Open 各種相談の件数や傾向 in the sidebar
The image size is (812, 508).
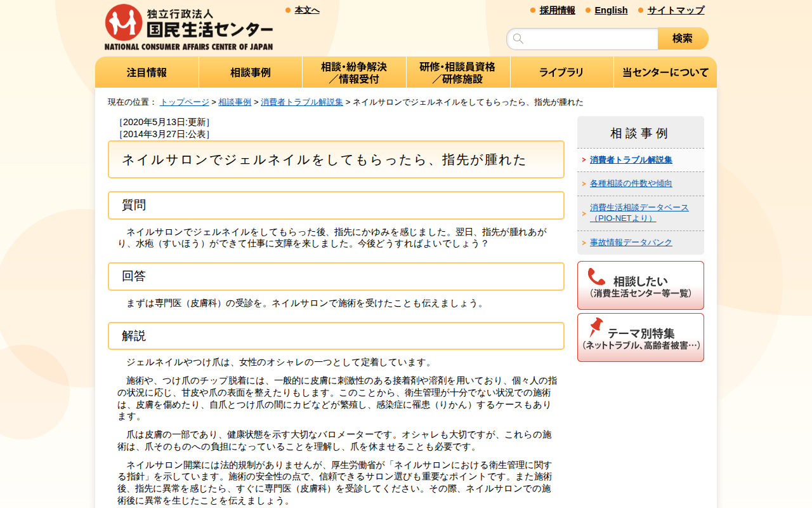click(x=631, y=184)
